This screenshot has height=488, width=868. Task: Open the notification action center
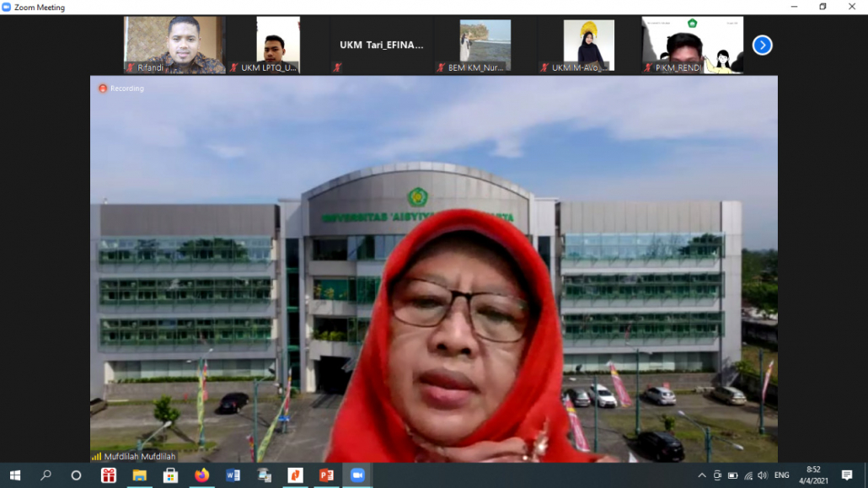847,475
